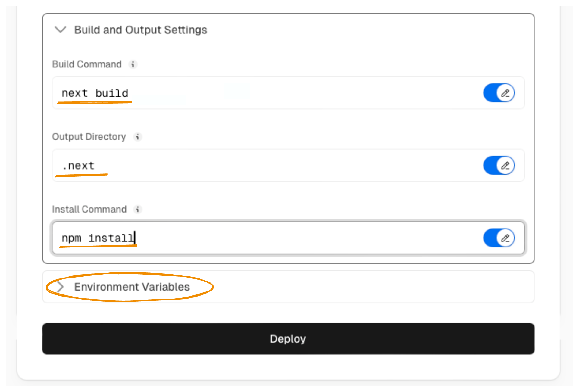Image resolution: width=579 pixels, height=392 pixels.
Task: Click the pencil edit icon on the Build Command toggle
Action: pos(506,93)
